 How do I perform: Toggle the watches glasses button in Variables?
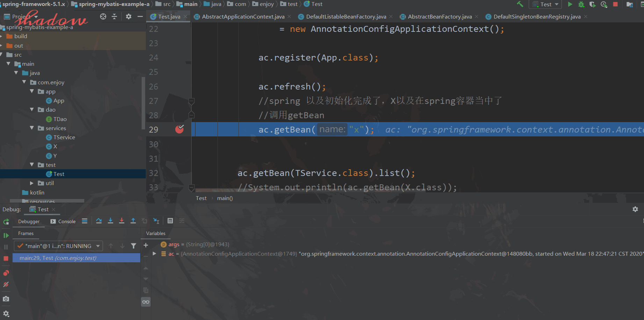point(146,302)
